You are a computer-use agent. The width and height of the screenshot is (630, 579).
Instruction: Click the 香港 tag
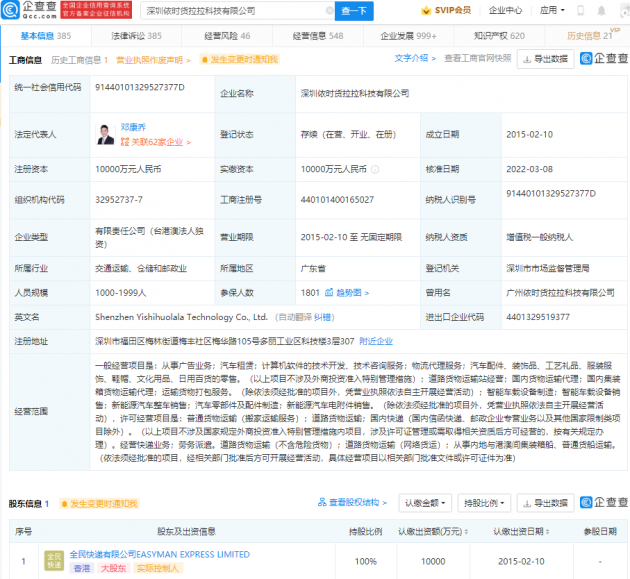click(x=82, y=568)
